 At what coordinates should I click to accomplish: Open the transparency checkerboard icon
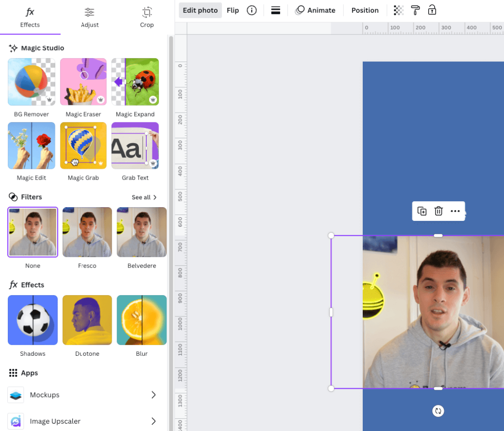coord(399,10)
